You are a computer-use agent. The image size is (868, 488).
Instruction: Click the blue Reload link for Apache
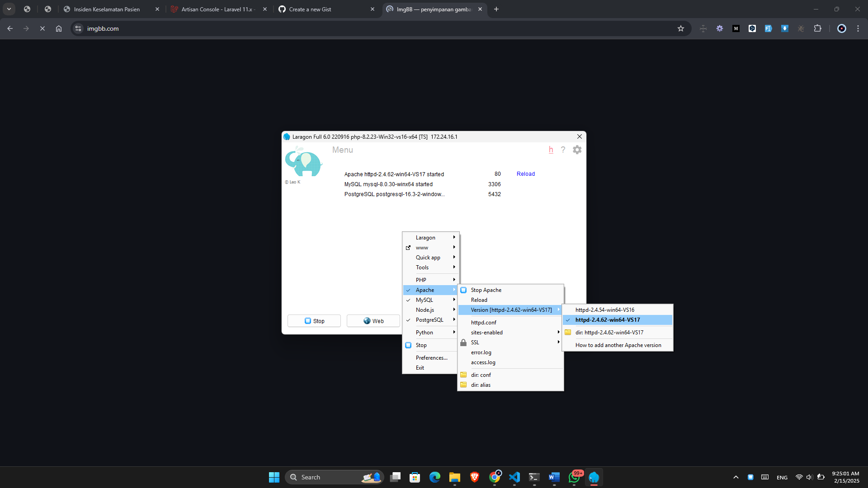[525, 174]
